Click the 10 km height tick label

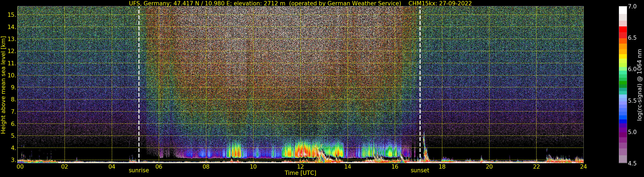[x=12, y=76]
